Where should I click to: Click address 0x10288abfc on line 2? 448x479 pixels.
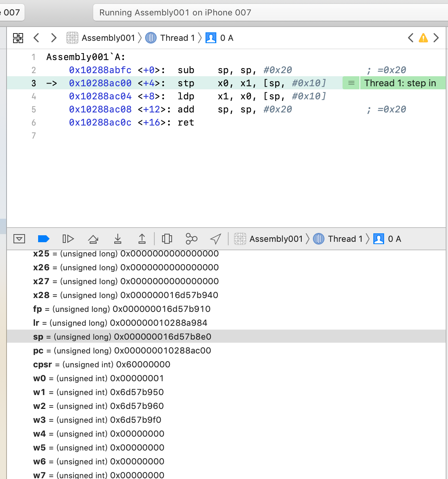click(100, 70)
